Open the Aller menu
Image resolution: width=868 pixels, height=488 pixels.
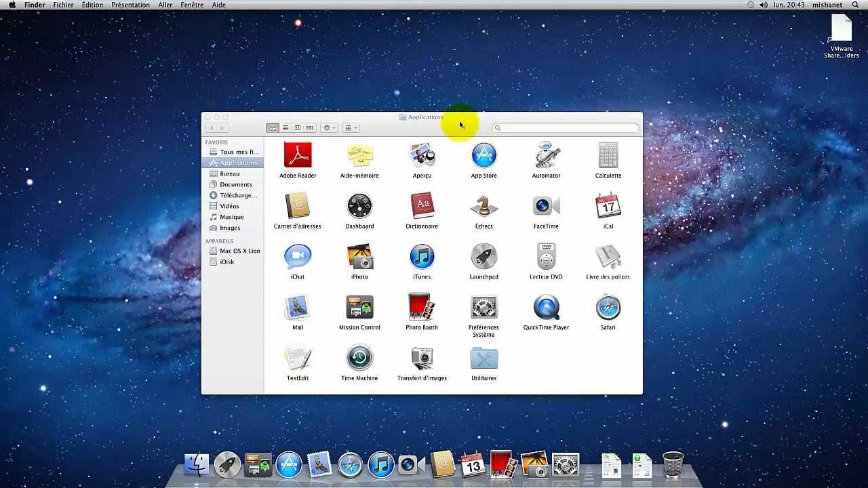pos(165,5)
